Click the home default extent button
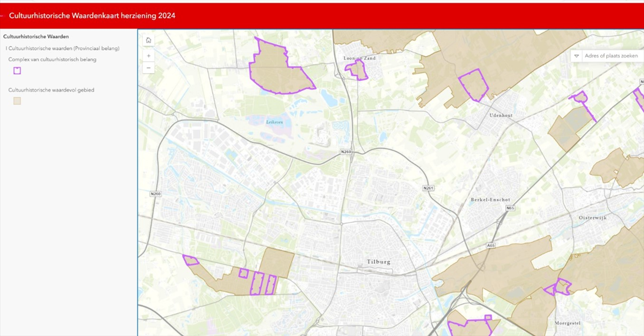This screenshot has height=336, width=644. click(149, 40)
